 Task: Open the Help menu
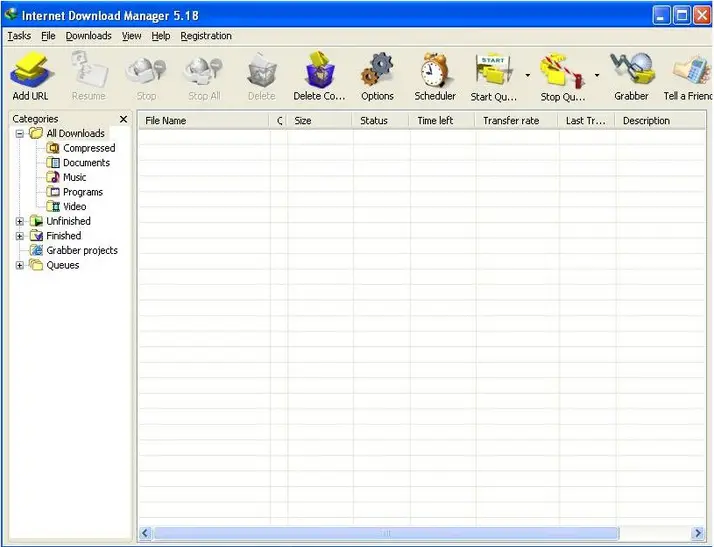pos(161,36)
